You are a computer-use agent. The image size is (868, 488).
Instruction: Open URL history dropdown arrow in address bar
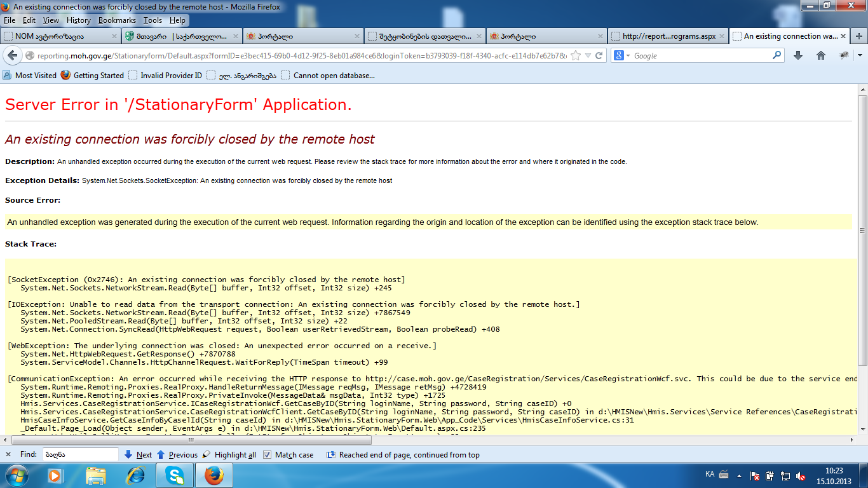coord(588,56)
